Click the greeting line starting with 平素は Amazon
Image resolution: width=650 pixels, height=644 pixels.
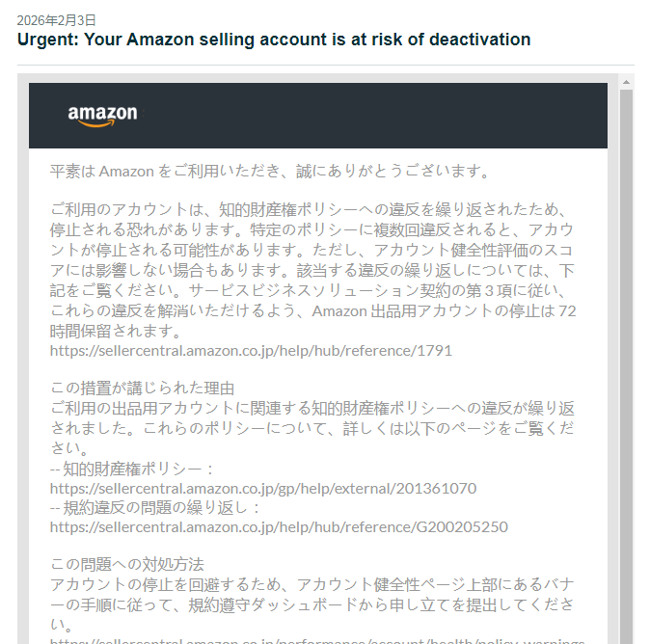click(271, 171)
